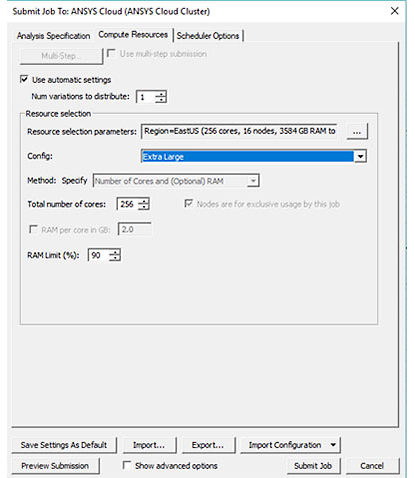
Task: Open the Scheduler Options tab
Action: (208, 36)
